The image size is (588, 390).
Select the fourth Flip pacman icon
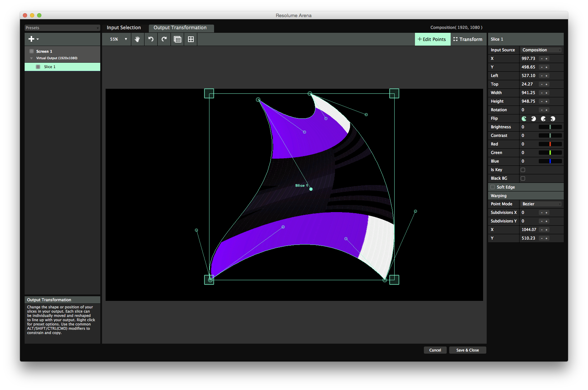click(x=553, y=119)
